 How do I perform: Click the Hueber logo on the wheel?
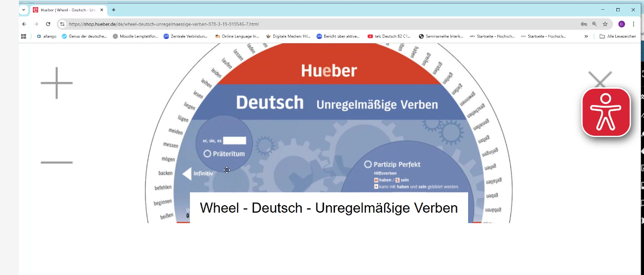329,70
